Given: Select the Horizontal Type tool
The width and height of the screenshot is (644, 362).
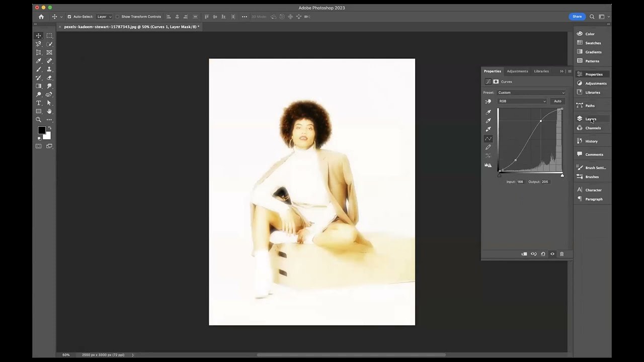Looking at the screenshot, I should tap(38, 103).
